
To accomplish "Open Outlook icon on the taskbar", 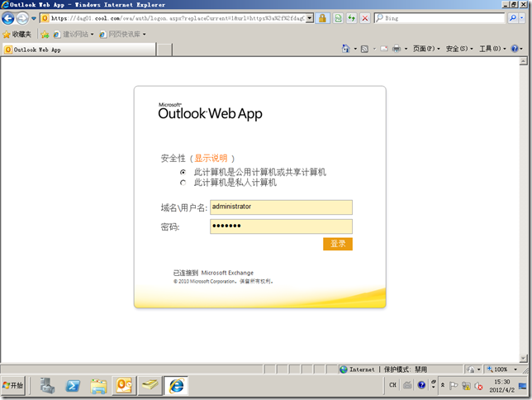I will [124, 385].
